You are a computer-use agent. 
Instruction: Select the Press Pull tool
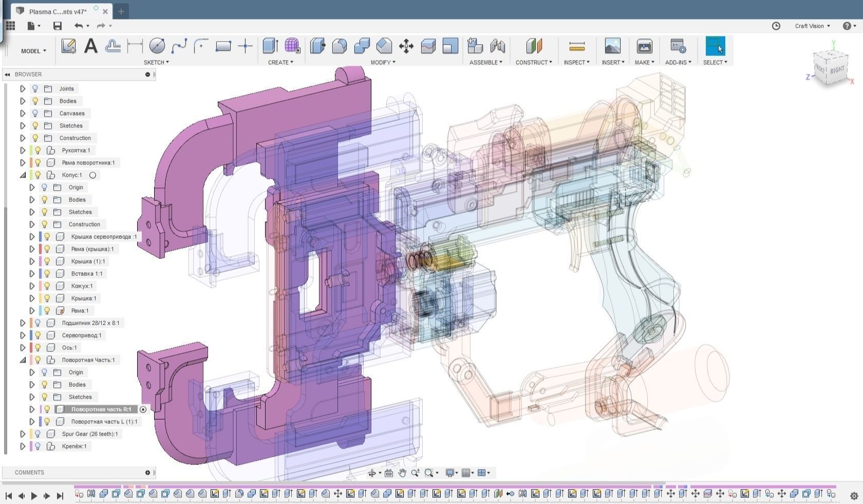coord(317,46)
